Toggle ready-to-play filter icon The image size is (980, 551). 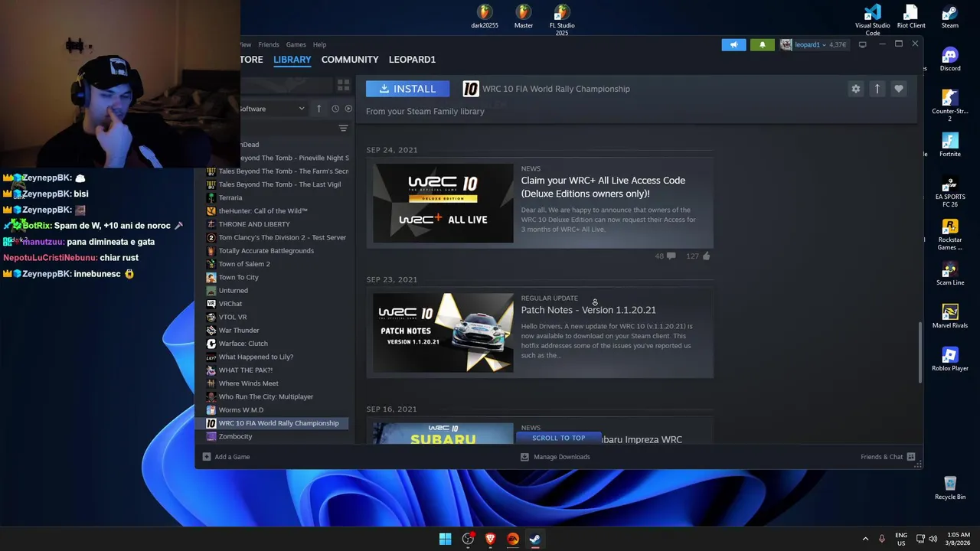[x=348, y=109]
